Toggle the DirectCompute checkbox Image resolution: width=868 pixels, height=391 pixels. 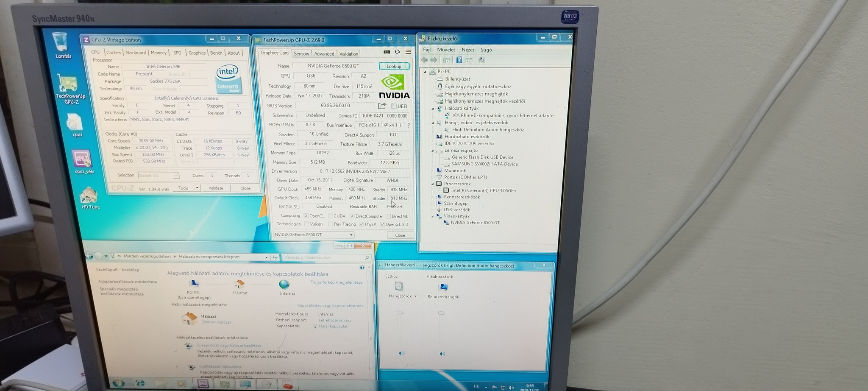pyautogui.click(x=352, y=216)
